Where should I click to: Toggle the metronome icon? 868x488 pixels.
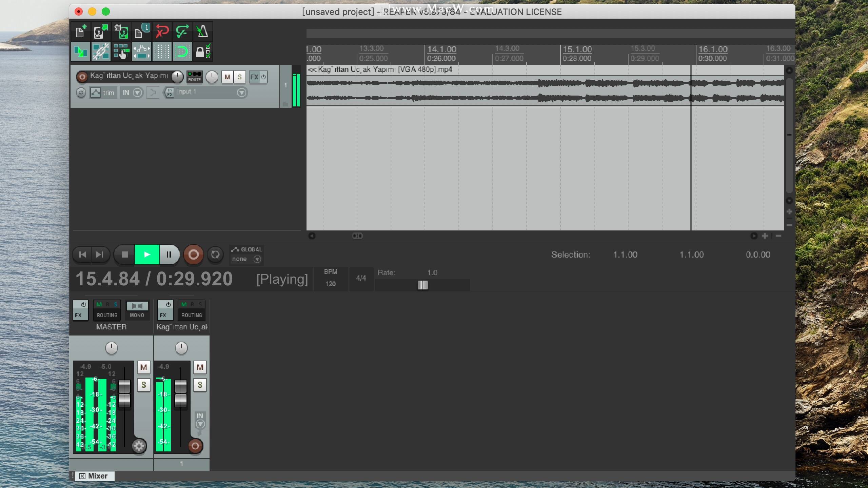pyautogui.click(x=202, y=32)
